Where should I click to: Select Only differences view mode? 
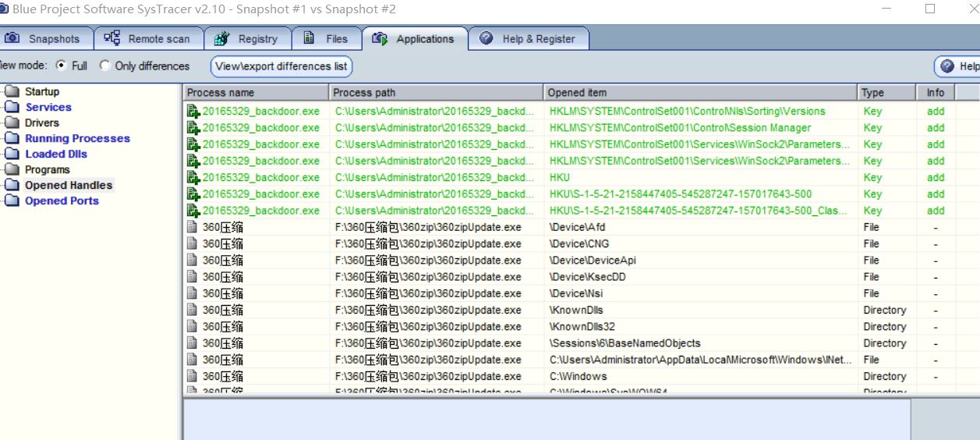[105, 66]
